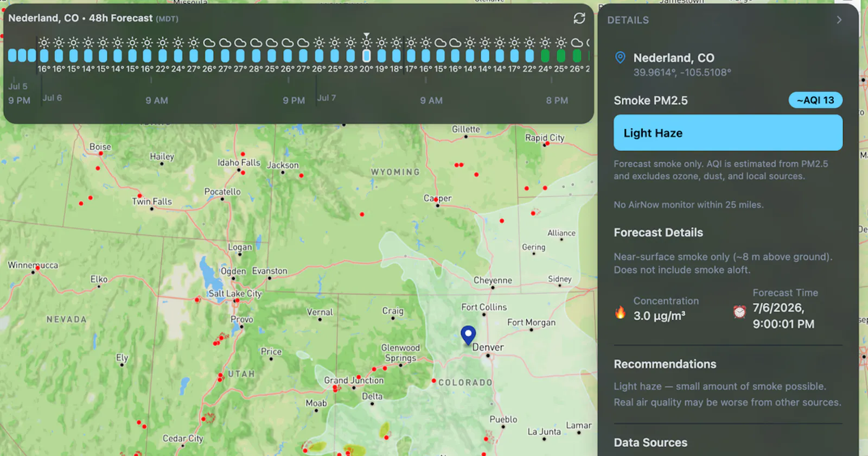This screenshot has height=456, width=868.
Task: Click the Jul 7 date label
Action: click(327, 98)
